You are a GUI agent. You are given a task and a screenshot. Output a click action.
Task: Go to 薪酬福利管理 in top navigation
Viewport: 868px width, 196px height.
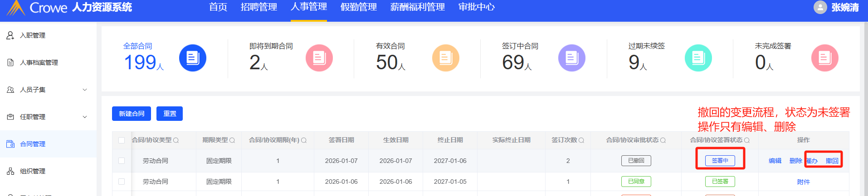point(417,7)
